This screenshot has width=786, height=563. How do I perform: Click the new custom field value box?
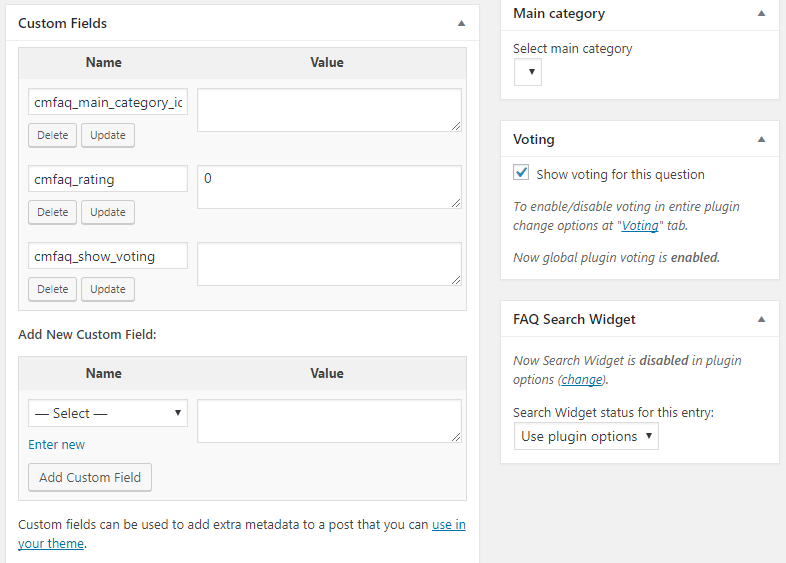[329, 421]
